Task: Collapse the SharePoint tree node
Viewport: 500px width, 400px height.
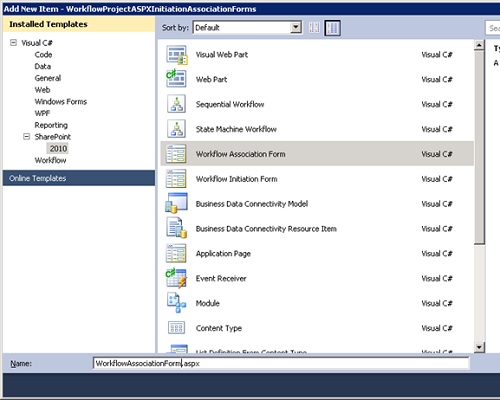Action: tap(26, 136)
